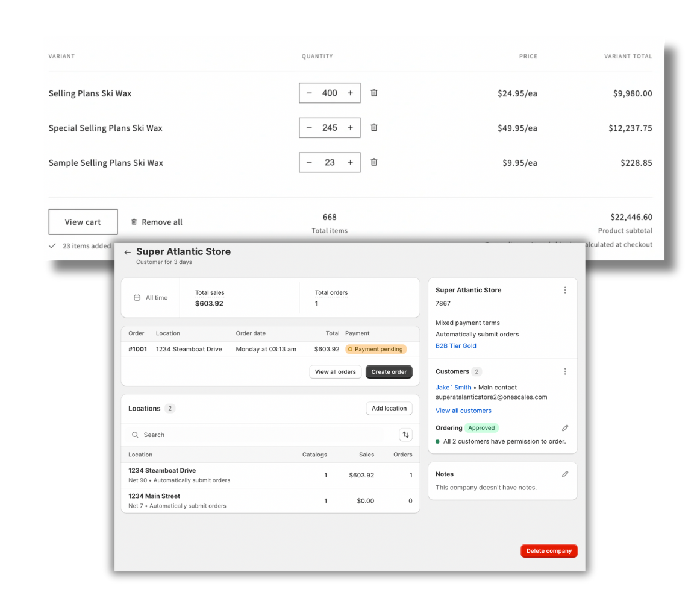Open the All time date range picker
Image resolution: width=700 pixels, height=601 pixels.
151,298
